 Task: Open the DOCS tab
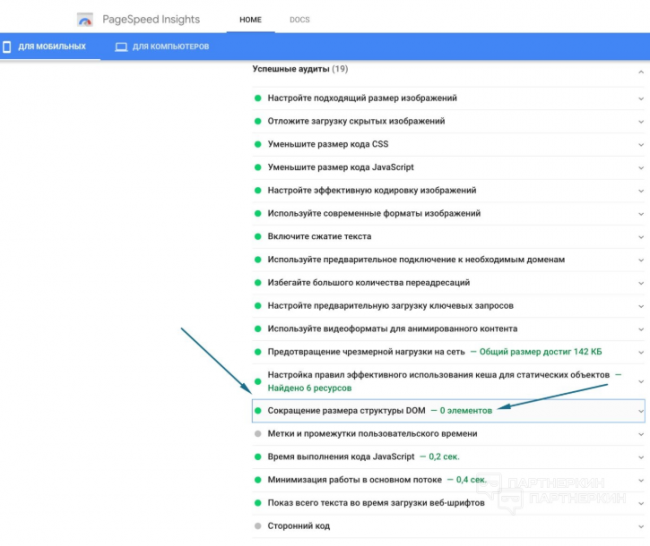pyautogui.click(x=299, y=19)
